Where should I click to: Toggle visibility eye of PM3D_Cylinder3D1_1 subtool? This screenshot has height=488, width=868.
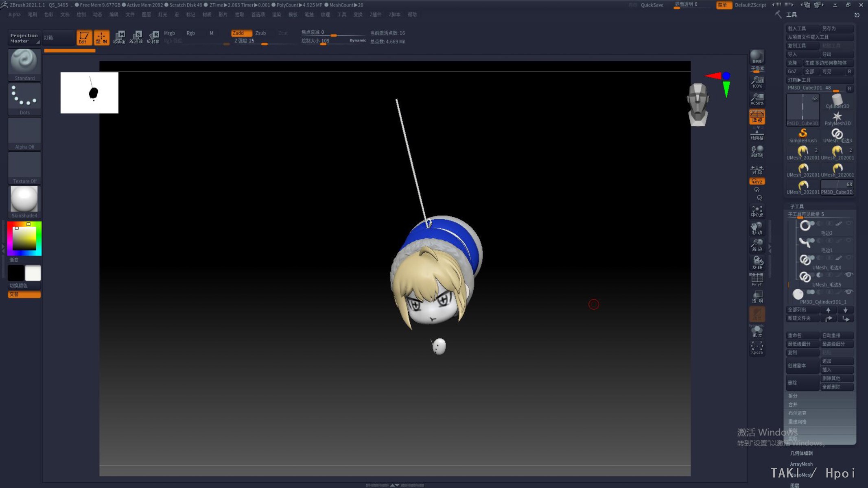[848, 292]
